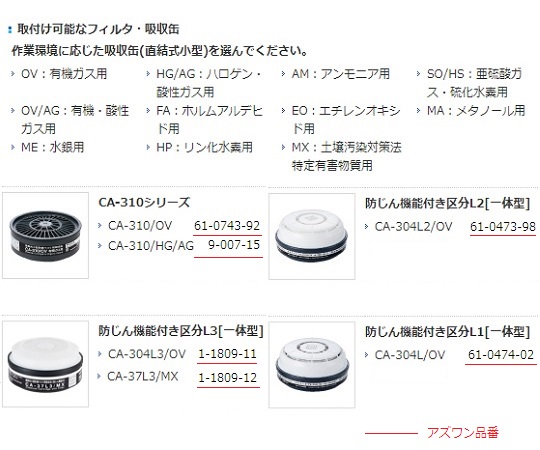Image resolution: width=540 pixels, height=450 pixels.
Task: Select the CA-310/HG/AG model entry
Action: pos(151,246)
